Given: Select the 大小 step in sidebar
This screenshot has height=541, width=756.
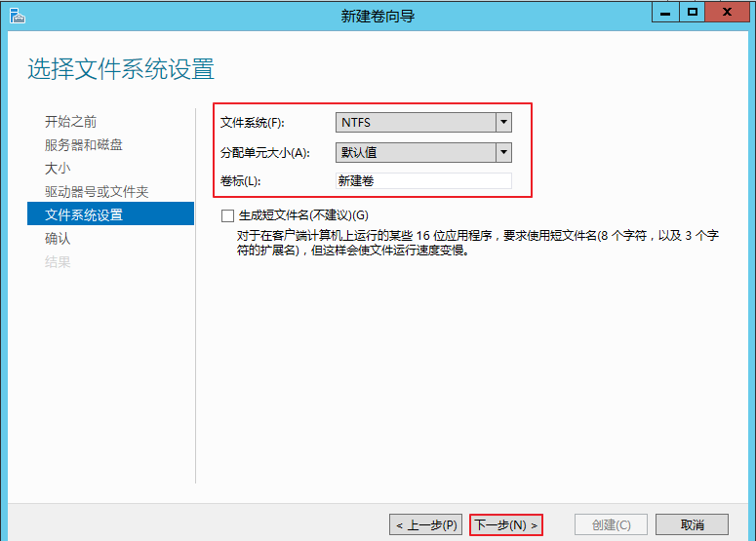Looking at the screenshot, I should [58, 168].
